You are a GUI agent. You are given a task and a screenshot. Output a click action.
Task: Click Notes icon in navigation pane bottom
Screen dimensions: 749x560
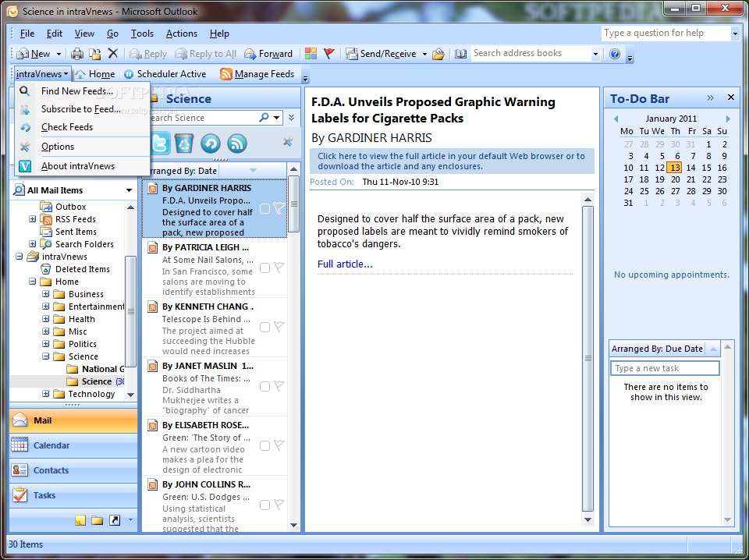(80, 520)
